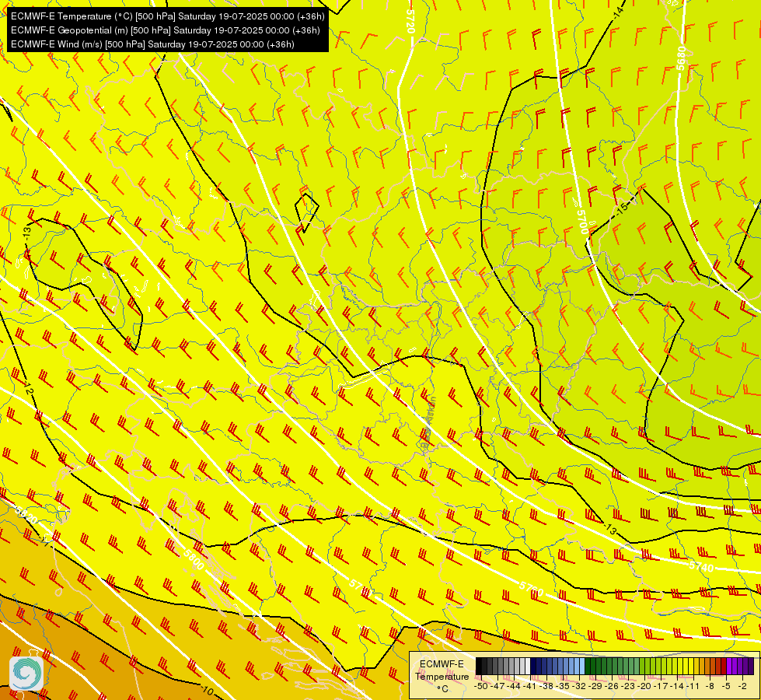Image resolution: width=761 pixels, height=700 pixels.
Task: Click the 5680 geopotential contour label
Action: 682,58
